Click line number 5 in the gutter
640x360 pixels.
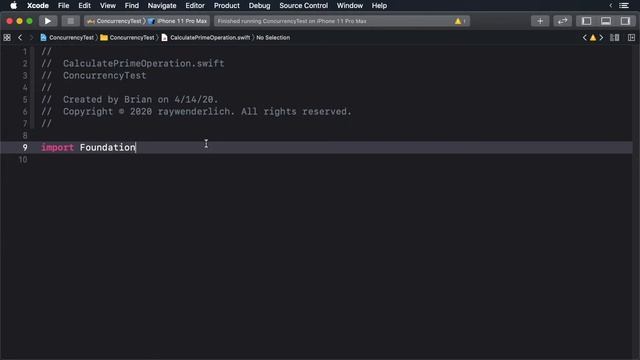coord(25,100)
